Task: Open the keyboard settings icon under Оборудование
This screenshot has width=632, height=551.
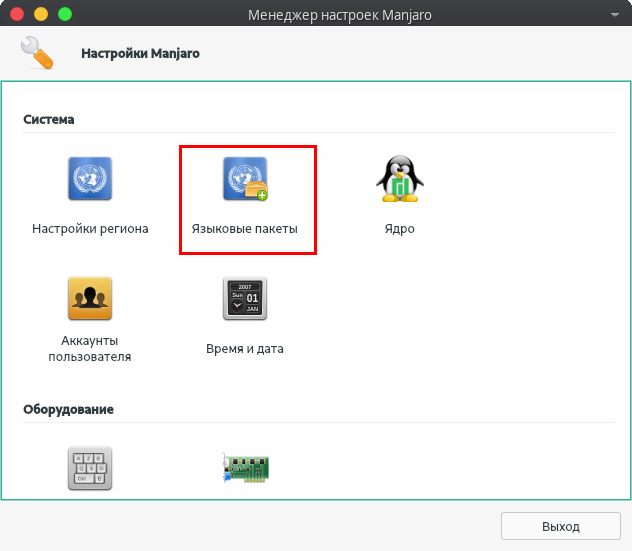Action: point(90,468)
